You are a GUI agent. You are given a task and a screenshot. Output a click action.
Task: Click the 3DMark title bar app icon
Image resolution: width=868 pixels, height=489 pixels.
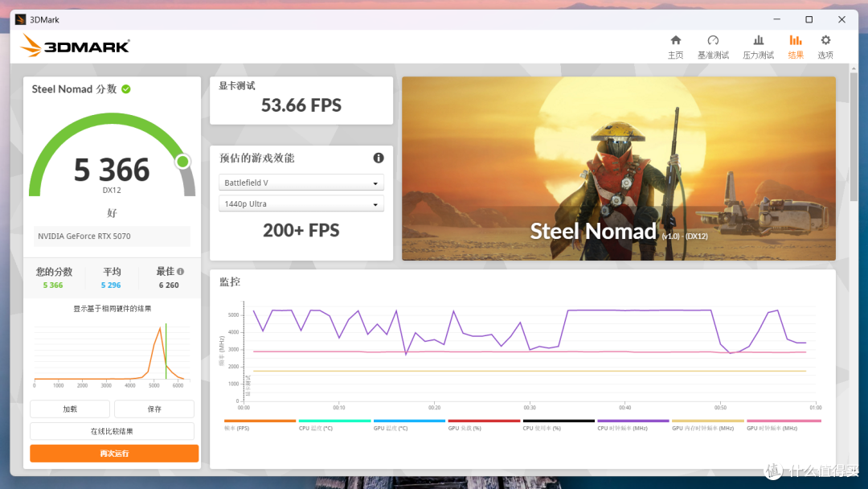coord(21,19)
